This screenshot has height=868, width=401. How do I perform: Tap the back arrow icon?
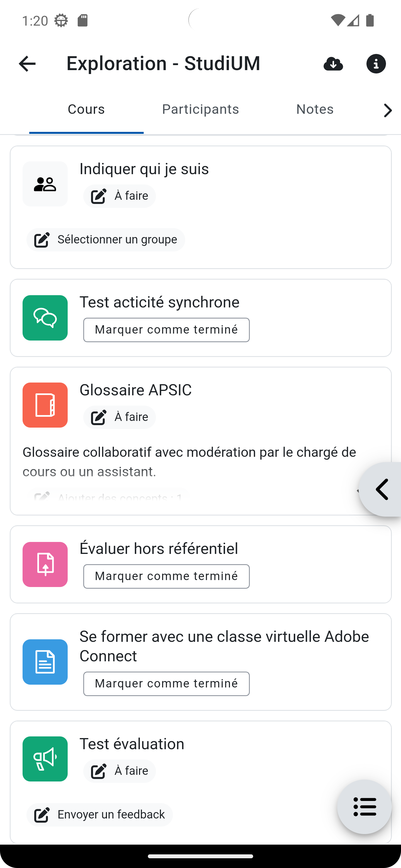point(27,64)
